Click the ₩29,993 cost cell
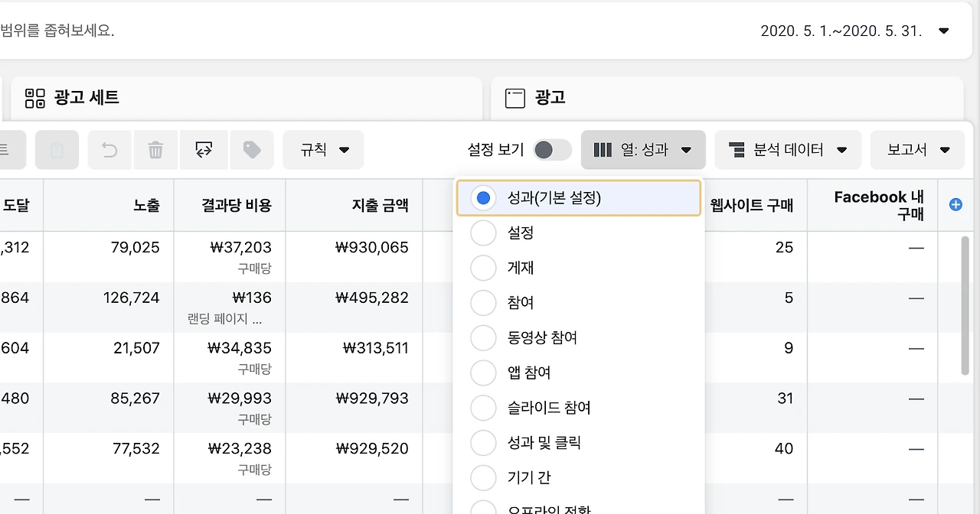Screen dimensions: 980x514 pyautogui.click(x=240, y=399)
